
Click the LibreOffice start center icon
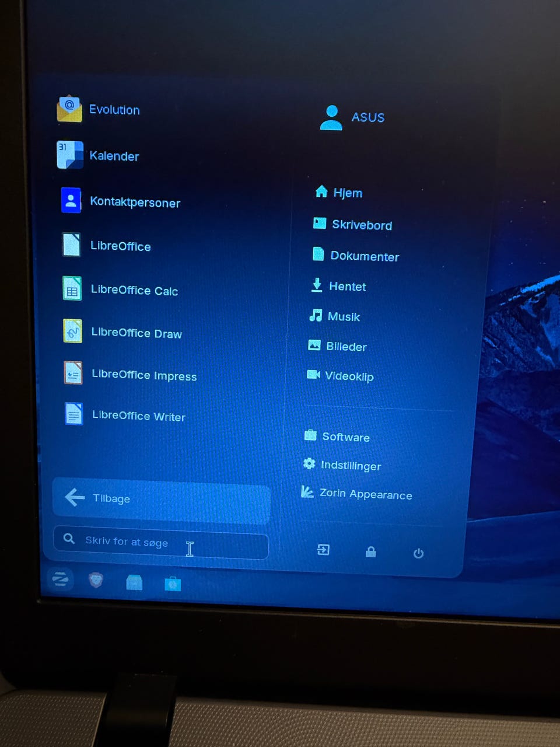(x=71, y=245)
